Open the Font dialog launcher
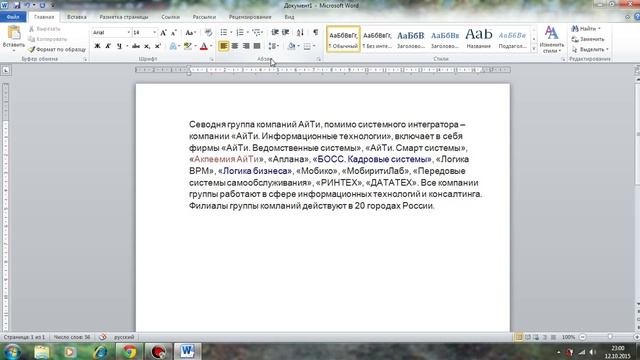 coord(211,60)
